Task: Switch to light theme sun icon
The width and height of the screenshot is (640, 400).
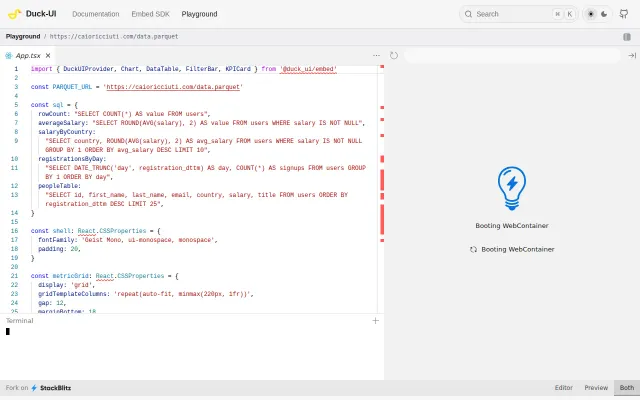Action: pos(591,14)
